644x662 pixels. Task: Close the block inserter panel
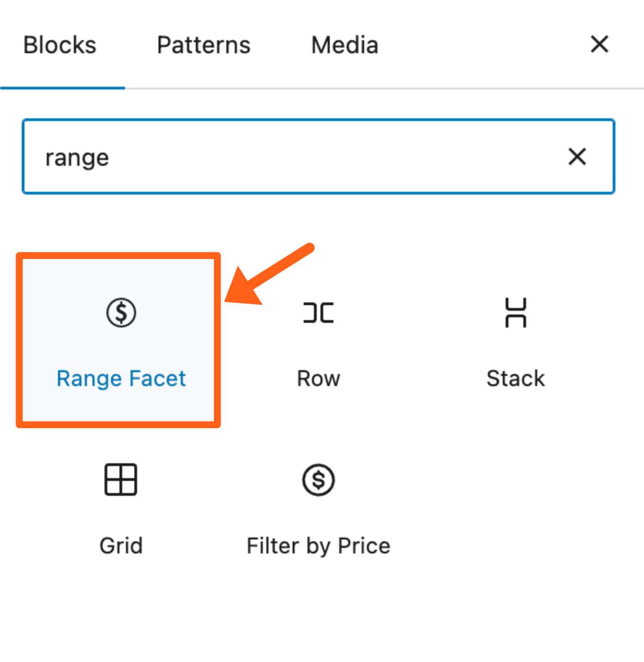[599, 44]
